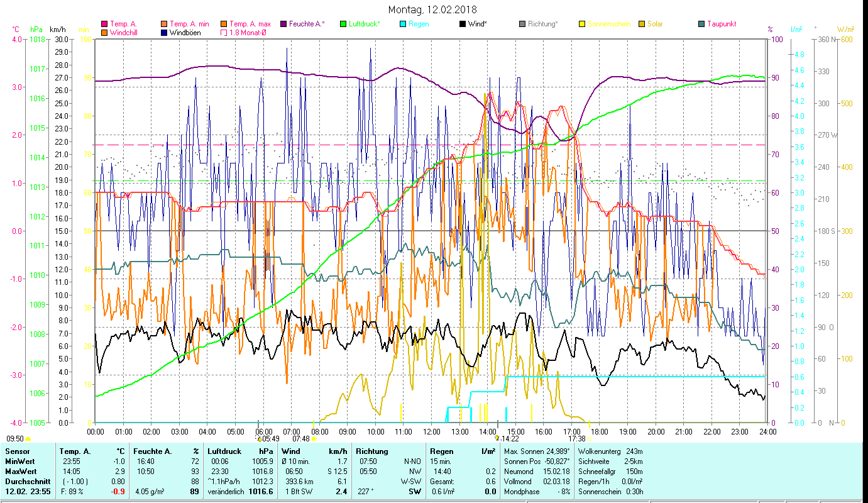Click the 'Vollmond' date '02.03.18'
The height and width of the screenshot is (503, 868).
pos(557,482)
